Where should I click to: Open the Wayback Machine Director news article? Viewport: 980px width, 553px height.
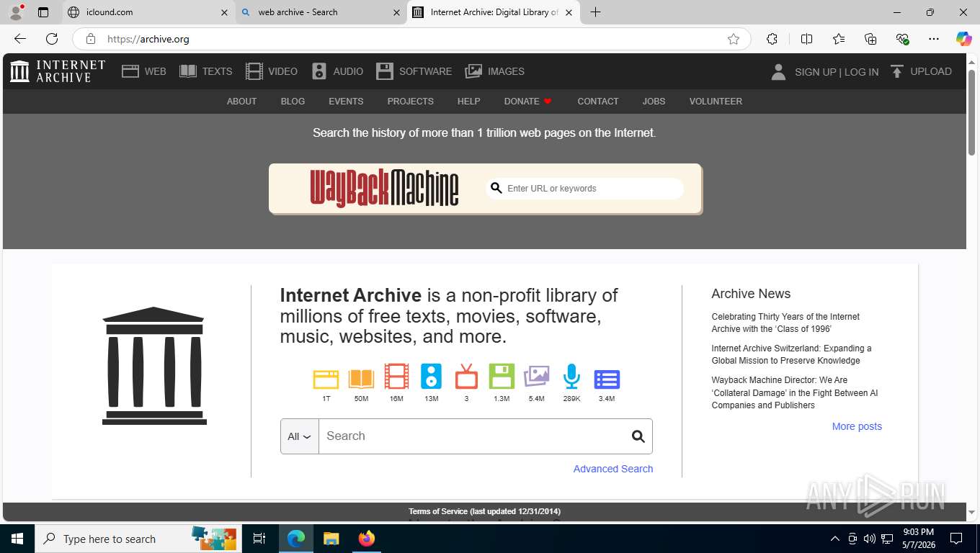click(x=795, y=392)
